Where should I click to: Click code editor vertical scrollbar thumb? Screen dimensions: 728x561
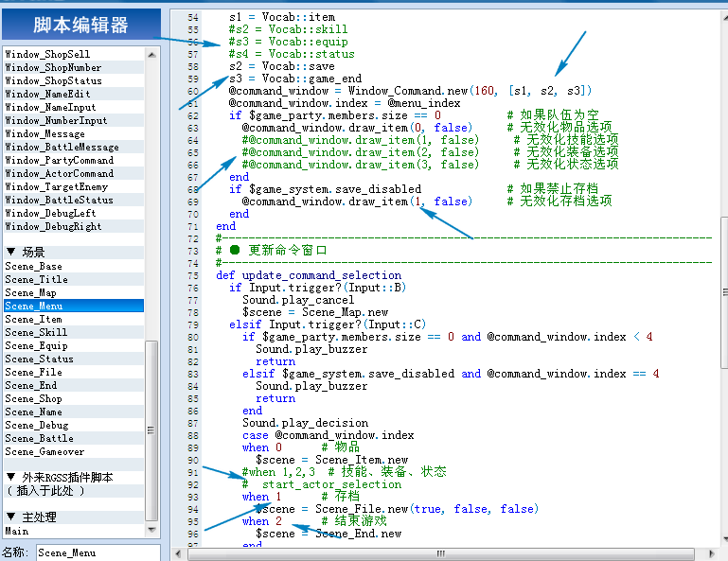pos(725,292)
